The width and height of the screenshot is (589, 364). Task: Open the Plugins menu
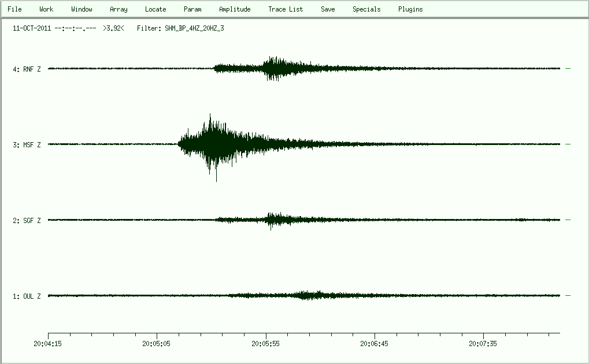[x=410, y=9]
